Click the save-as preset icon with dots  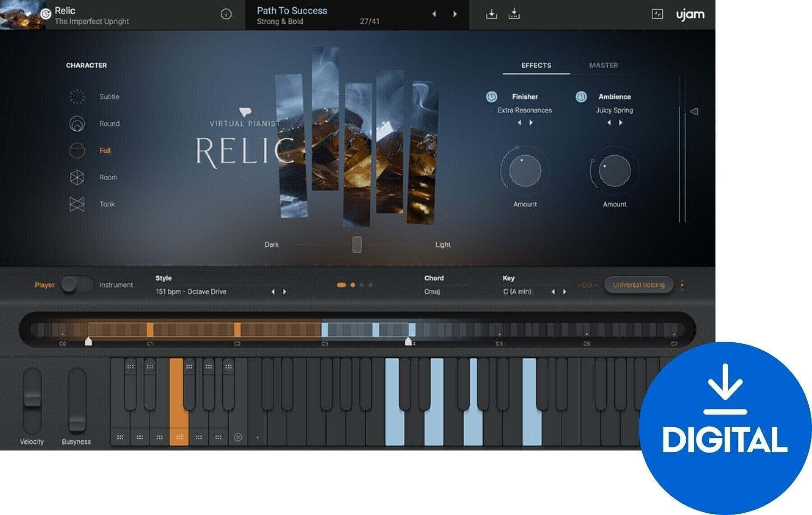[514, 14]
